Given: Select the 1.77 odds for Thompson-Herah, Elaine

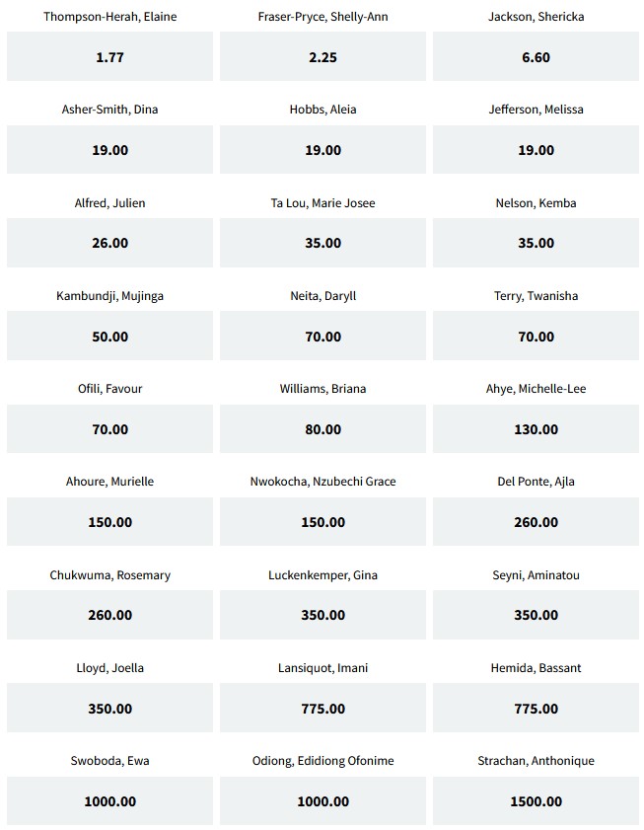Looking at the screenshot, I should (x=109, y=57).
